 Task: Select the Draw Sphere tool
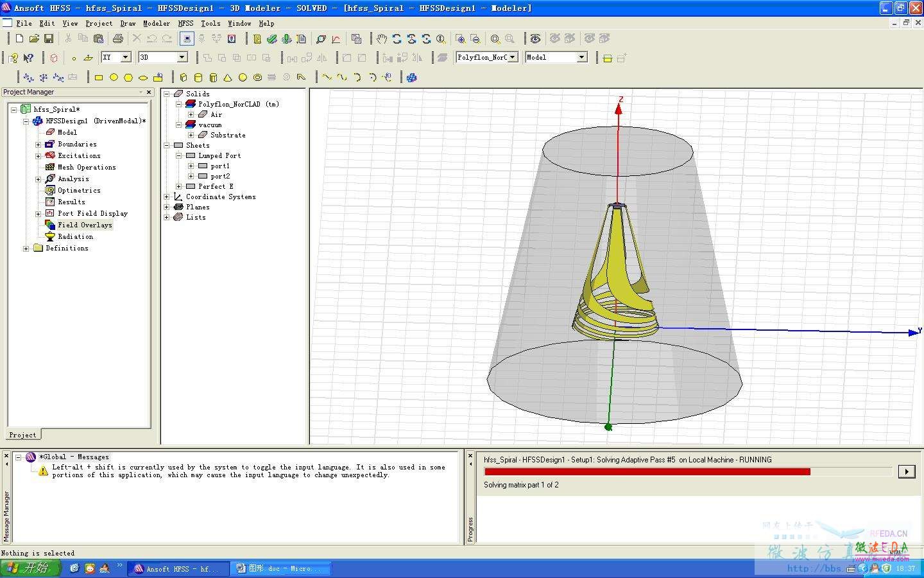(x=243, y=78)
